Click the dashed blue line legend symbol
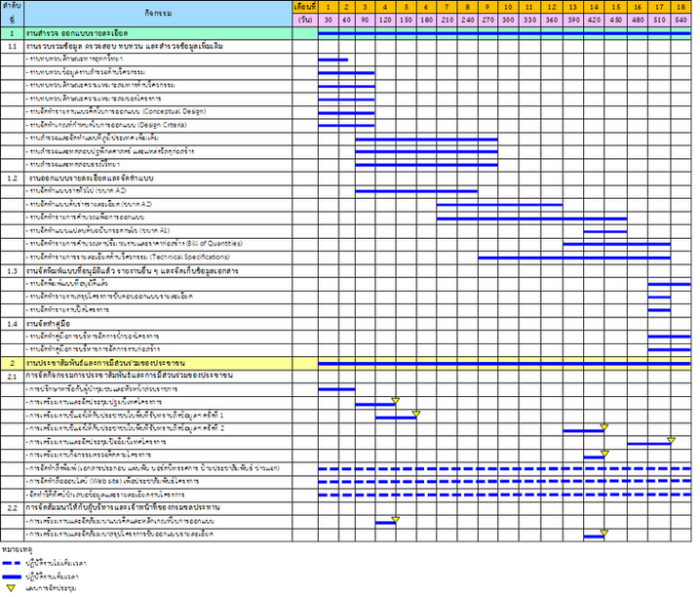Viewport: 700px width, 597px height. [x=11, y=563]
